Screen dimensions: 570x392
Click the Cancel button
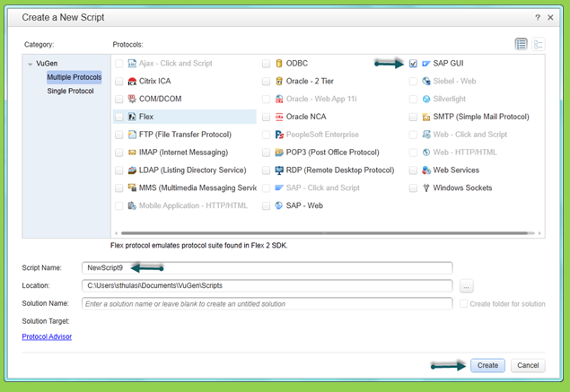click(x=528, y=365)
